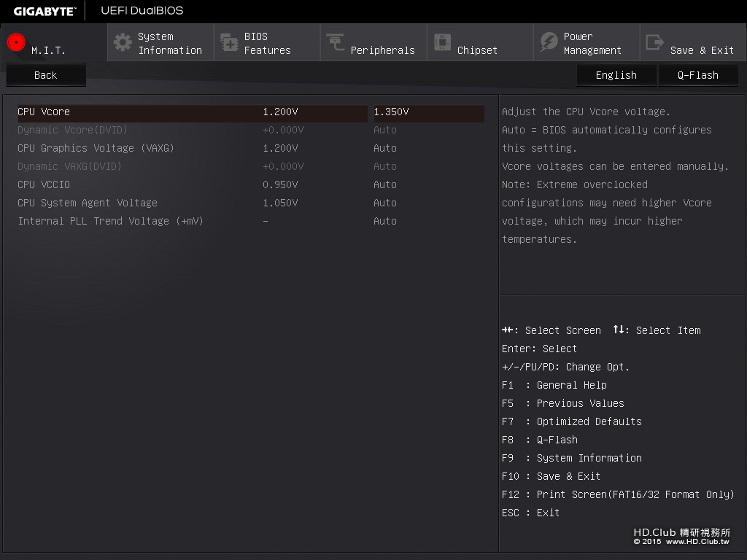Click the CPU Vcore 1.200V current value
Screen dimensions: 747x560
point(281,112)
